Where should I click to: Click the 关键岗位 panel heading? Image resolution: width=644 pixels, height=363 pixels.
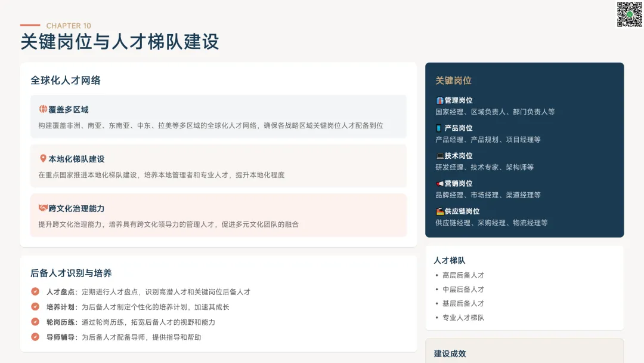tap(453, 81)
